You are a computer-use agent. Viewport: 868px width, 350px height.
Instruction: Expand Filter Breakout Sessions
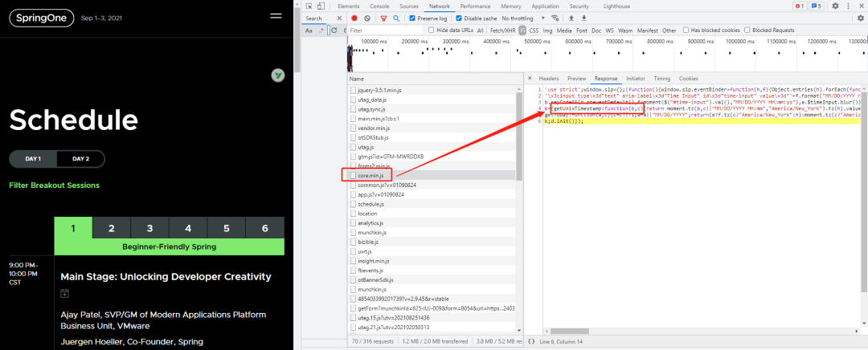tap(55, 185)
